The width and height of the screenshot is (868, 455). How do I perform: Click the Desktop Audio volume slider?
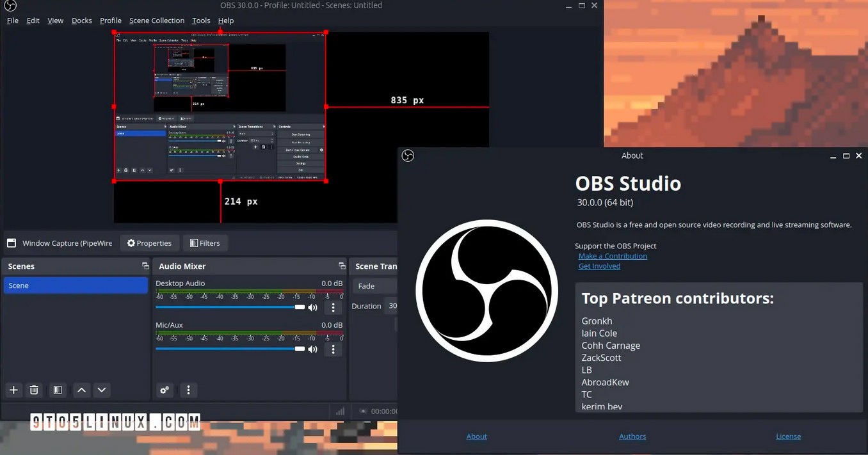[230, 307]
